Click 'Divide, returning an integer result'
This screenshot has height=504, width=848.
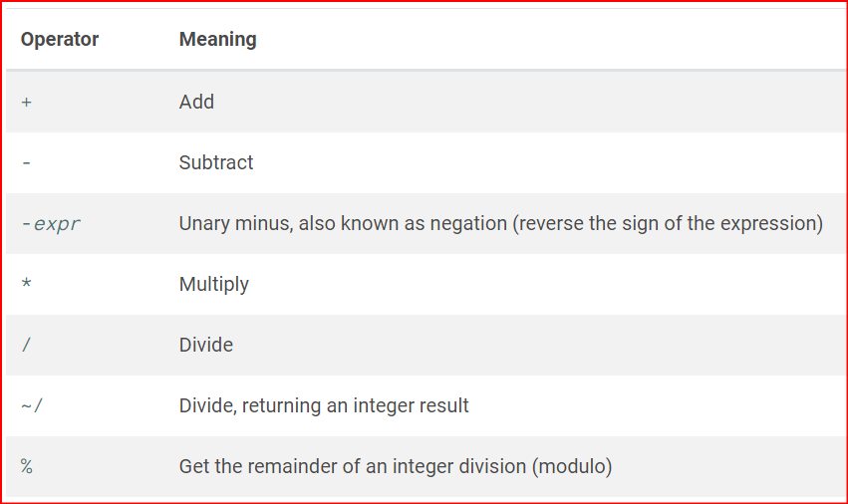pos(324,405)
